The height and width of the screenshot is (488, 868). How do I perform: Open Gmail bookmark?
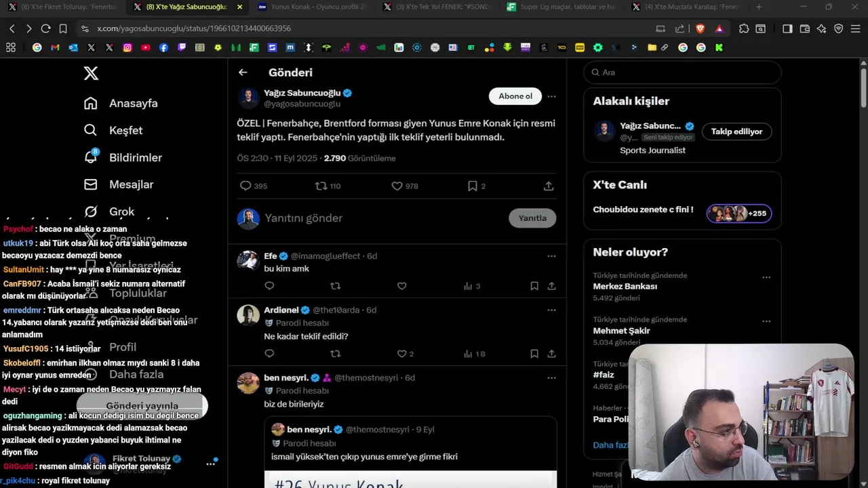pyautogui.click(x=55, y=47)
